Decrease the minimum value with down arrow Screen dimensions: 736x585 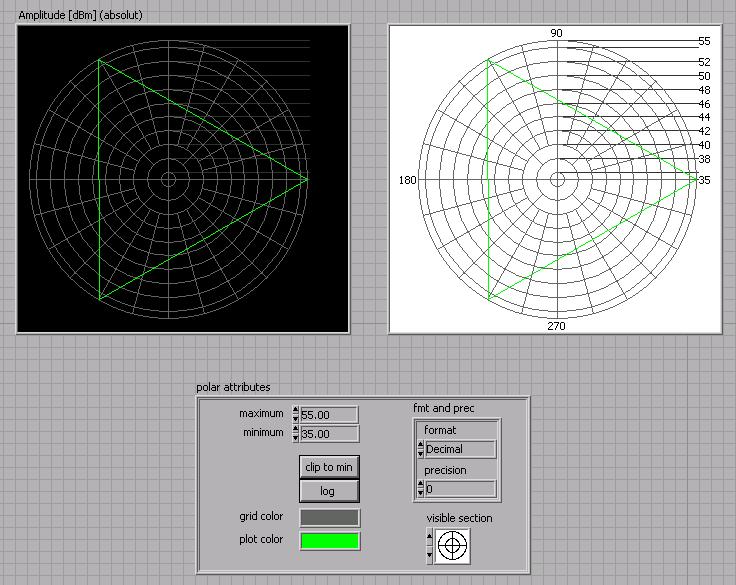click(295, 439)
